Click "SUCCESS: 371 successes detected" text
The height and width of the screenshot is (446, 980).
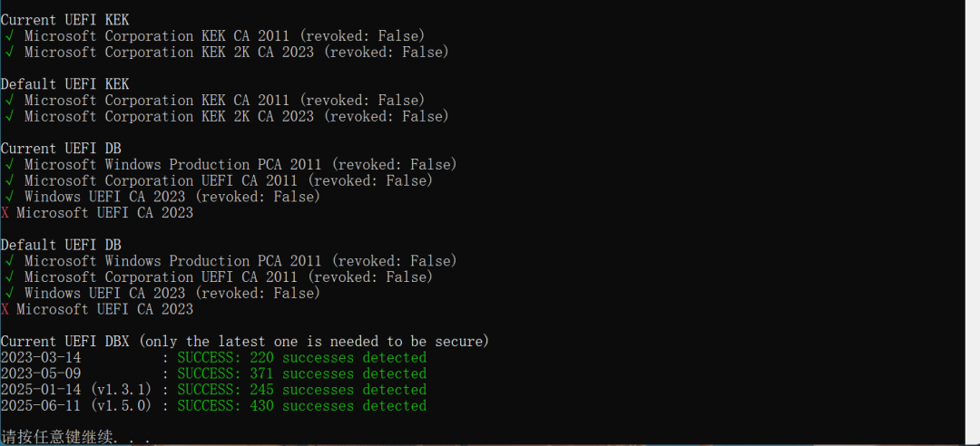point(301,373)
